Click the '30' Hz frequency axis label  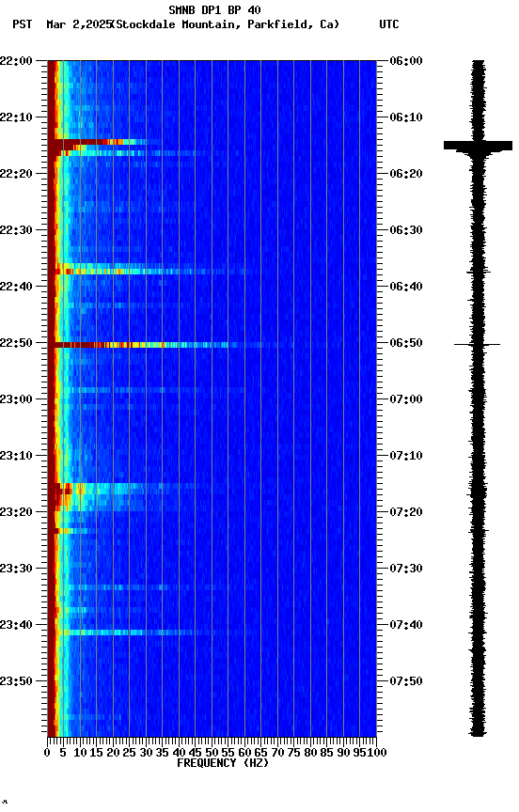[x=146, y=753]
